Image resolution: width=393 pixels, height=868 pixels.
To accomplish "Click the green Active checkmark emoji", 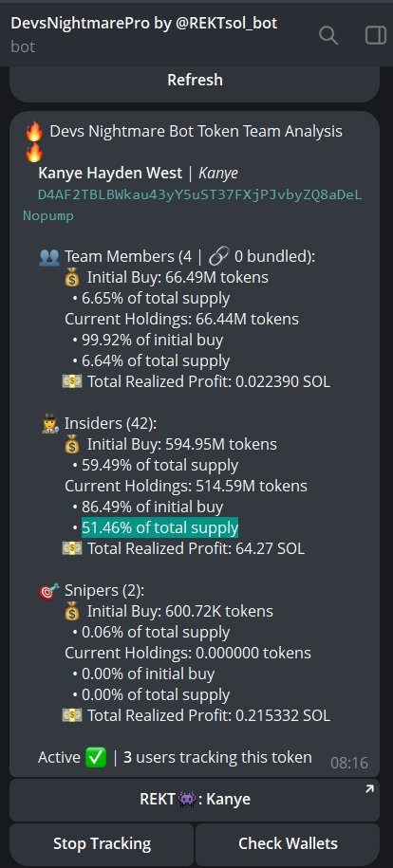I will click(x=96, y=757).
